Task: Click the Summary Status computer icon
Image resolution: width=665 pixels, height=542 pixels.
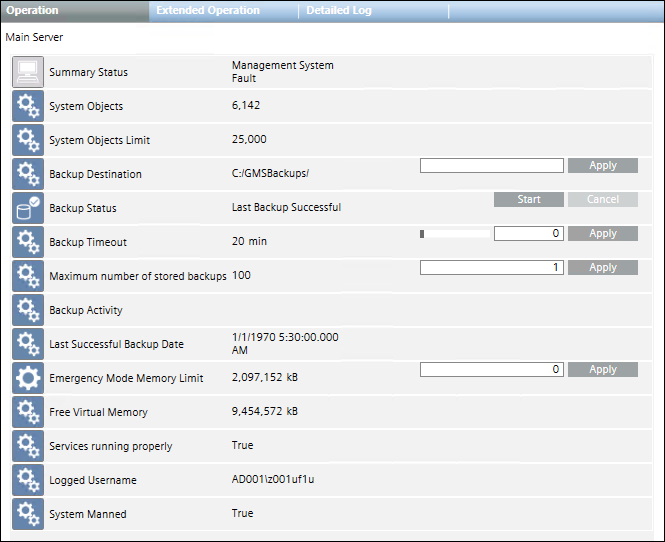Action: point(28,72)
